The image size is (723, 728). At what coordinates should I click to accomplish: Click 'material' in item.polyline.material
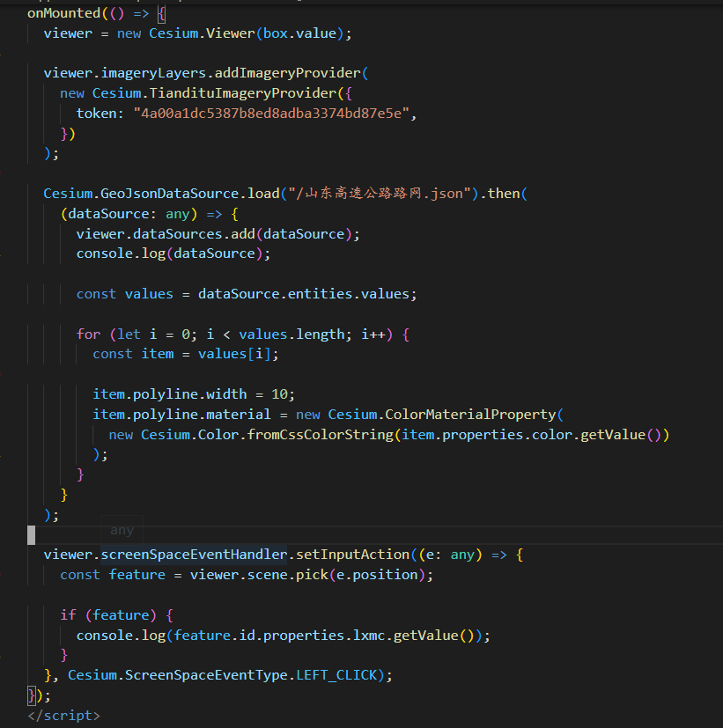pos(239,415)
